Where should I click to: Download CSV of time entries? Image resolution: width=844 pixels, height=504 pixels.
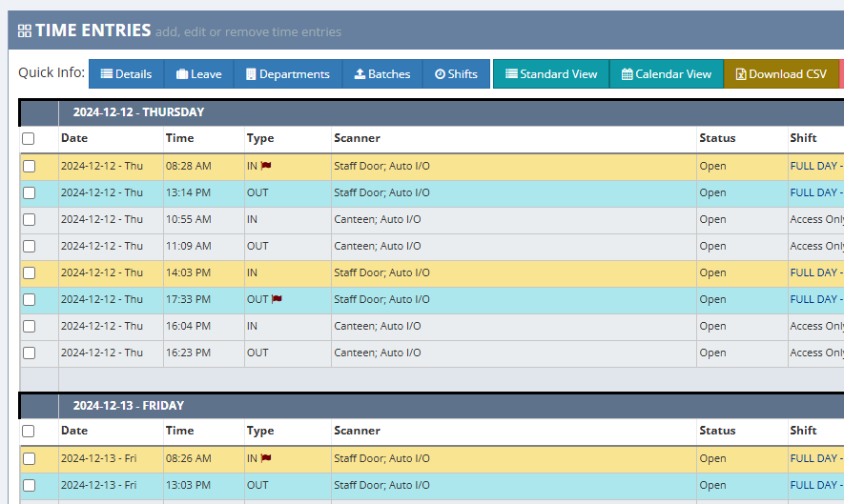point(780,74)
